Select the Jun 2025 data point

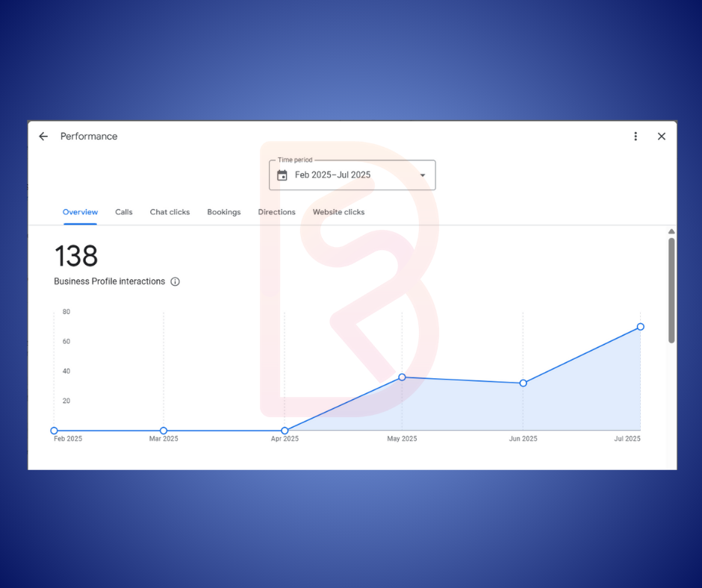coord(523,383)
